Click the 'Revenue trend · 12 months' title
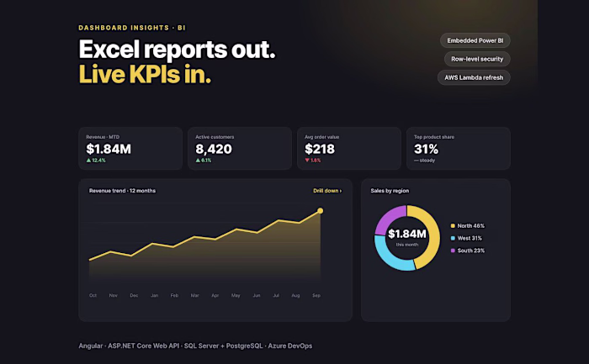 122,191
